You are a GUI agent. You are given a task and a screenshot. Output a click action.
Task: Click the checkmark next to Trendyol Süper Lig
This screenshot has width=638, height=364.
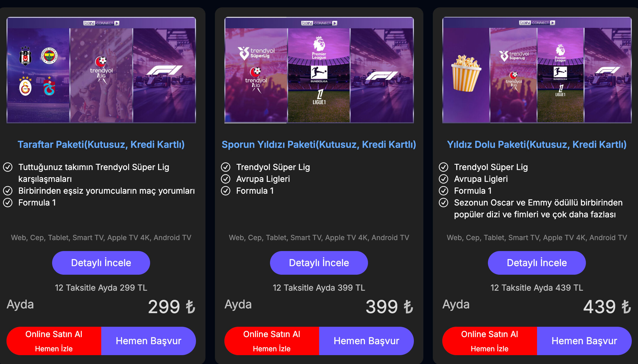click(x=226, y=167)
